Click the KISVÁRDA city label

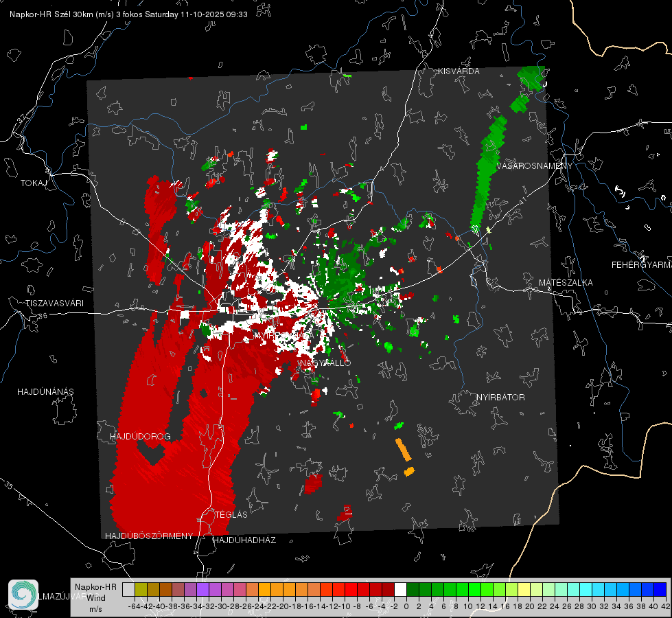[x=459, y=71]
